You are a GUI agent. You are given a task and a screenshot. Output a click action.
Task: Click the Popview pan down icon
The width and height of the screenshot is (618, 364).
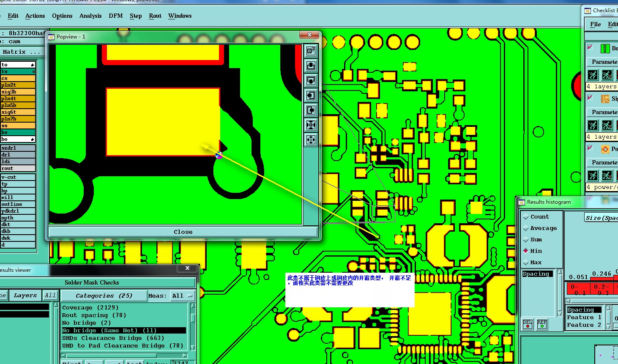[311, 80]
